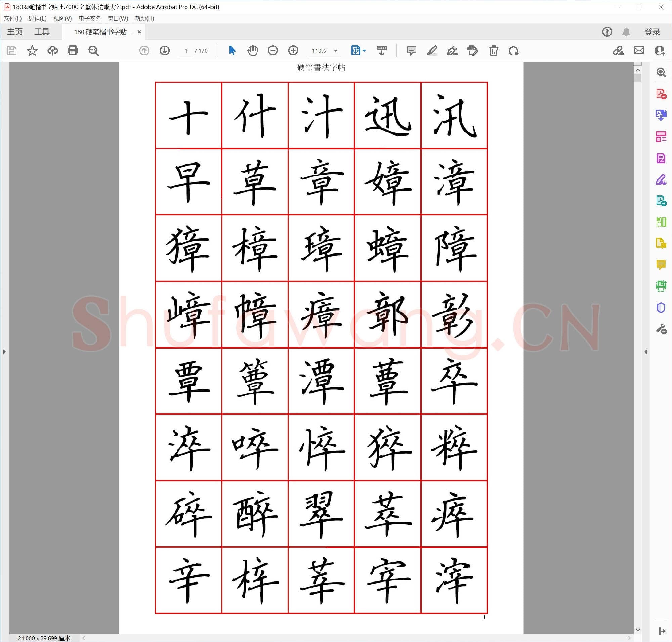Viewport: 672px width, 642px height.
Task: Open the Add Sticky Note comment tool
Action: click(412, 51)
